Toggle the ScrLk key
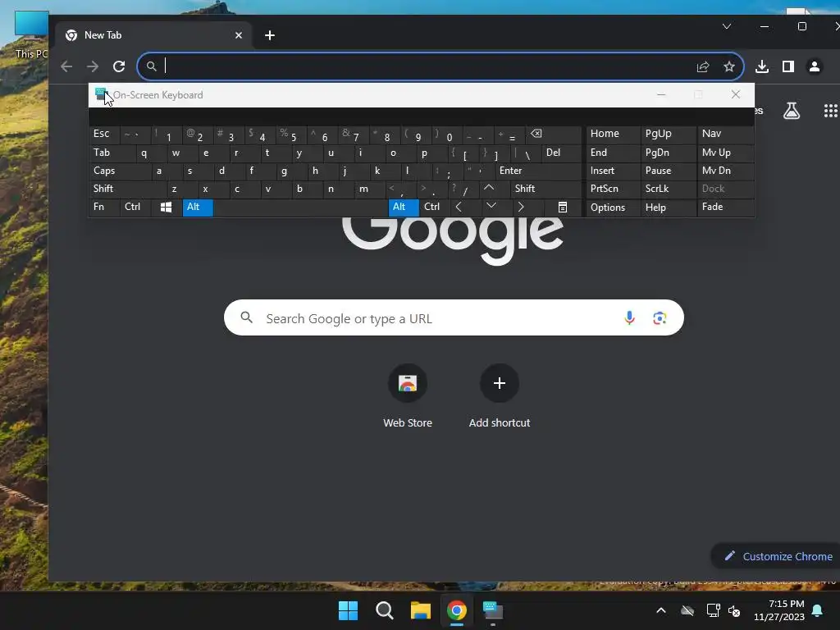Viewport: 840px width, 630px height. coord(668,189)
